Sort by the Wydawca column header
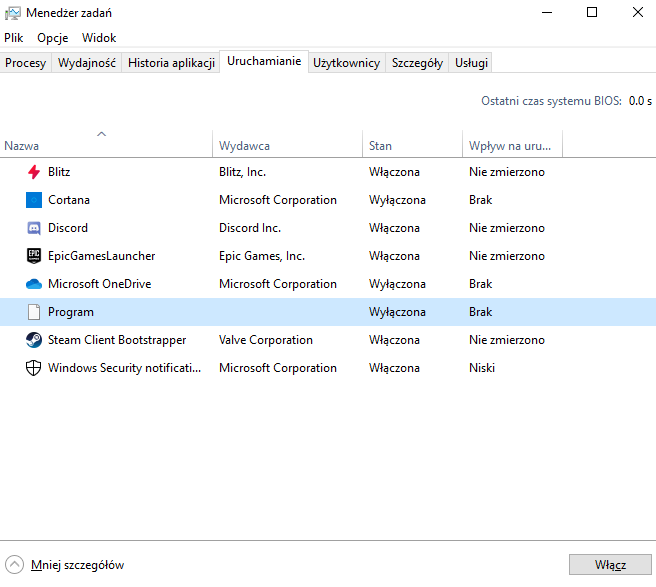The image size is (656, 587). pos(287,144)
